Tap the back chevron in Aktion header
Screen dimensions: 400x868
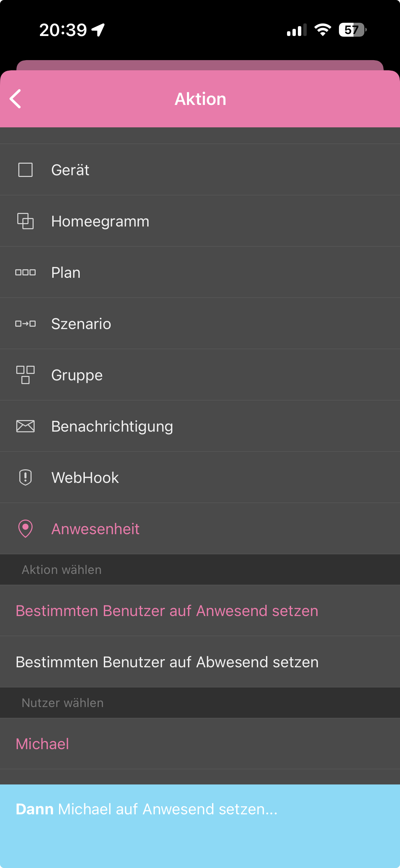tap(16, 99)
